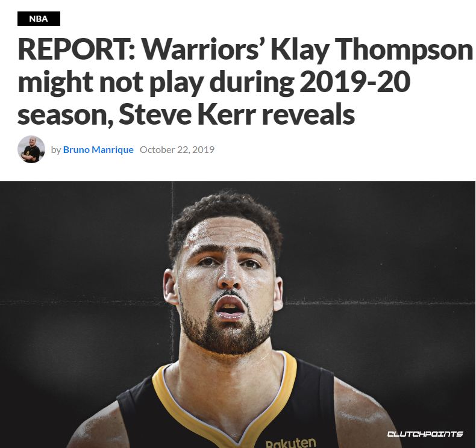Click "2019-20" in the headline
Image resolution: width=476 pixels, height=448 pixels.
355,81
